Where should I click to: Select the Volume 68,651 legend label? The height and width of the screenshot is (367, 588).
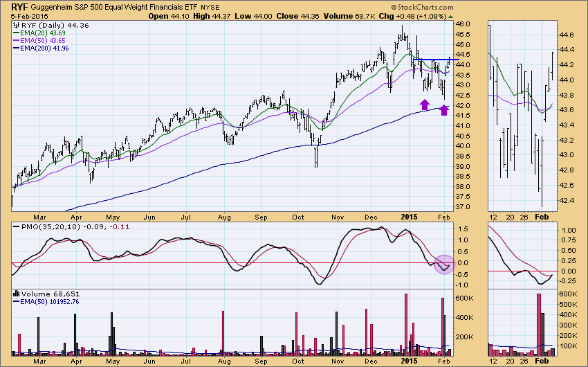point(50,294)
